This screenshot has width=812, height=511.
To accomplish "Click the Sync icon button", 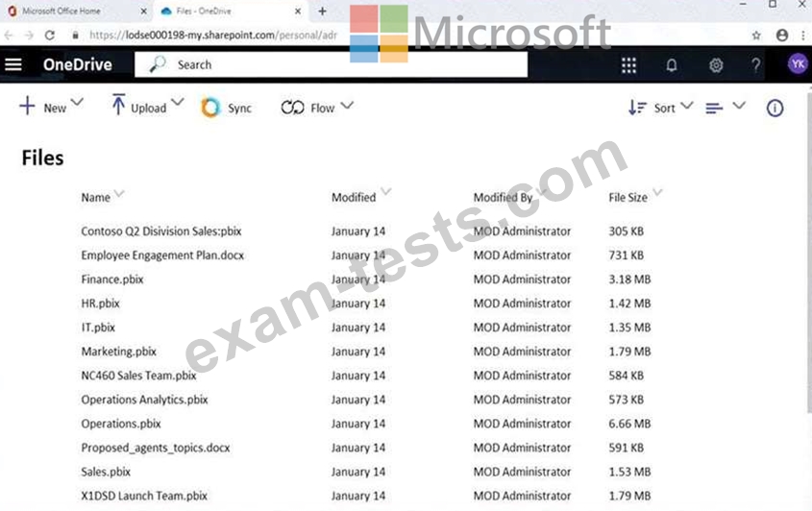I will coord(210,108).
